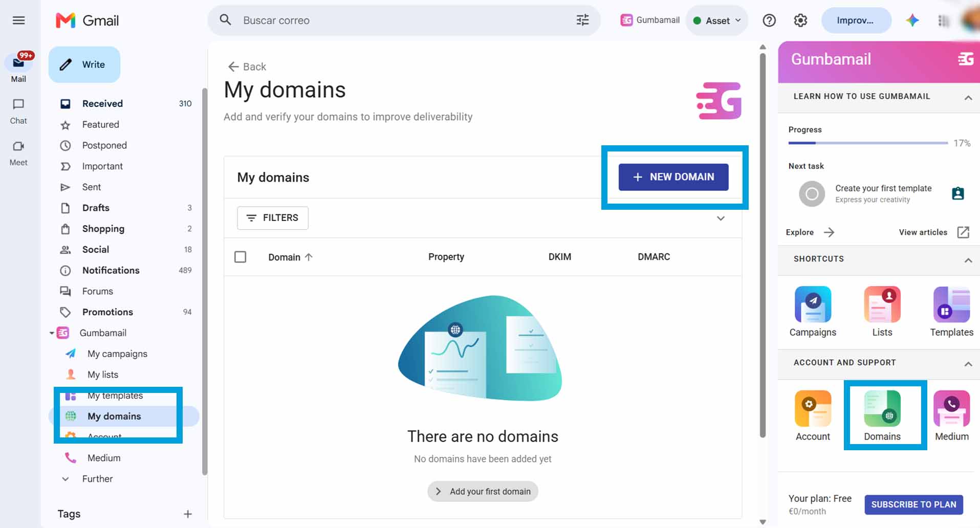Click the search magnifier icon
This screenshot has height=528, width=980.
(225, 20)
